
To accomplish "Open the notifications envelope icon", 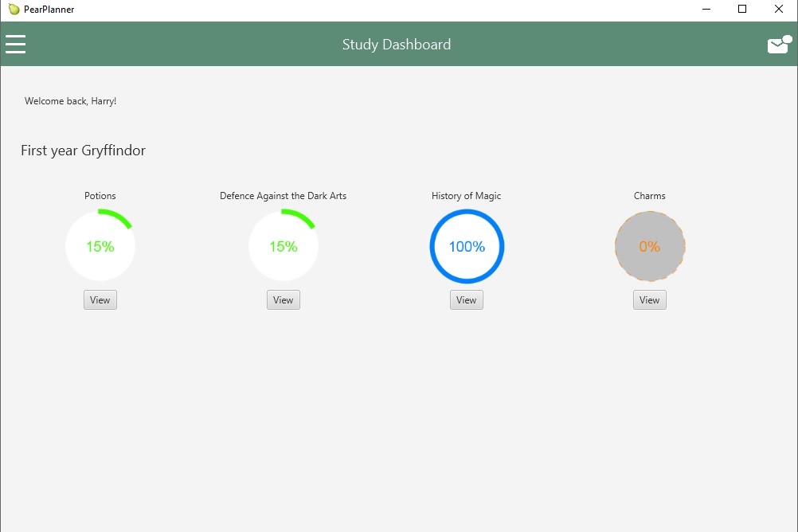I will 778,45.
